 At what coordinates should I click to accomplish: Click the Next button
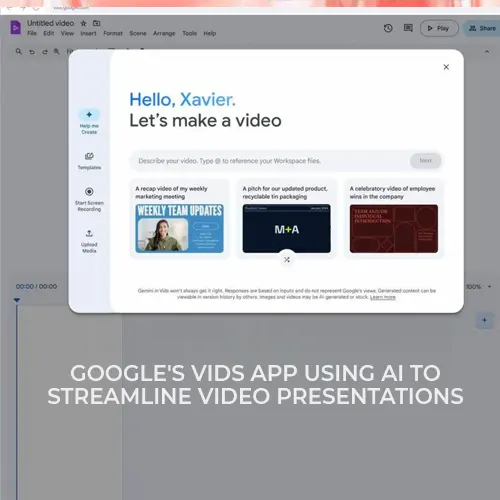click(425, 161)
